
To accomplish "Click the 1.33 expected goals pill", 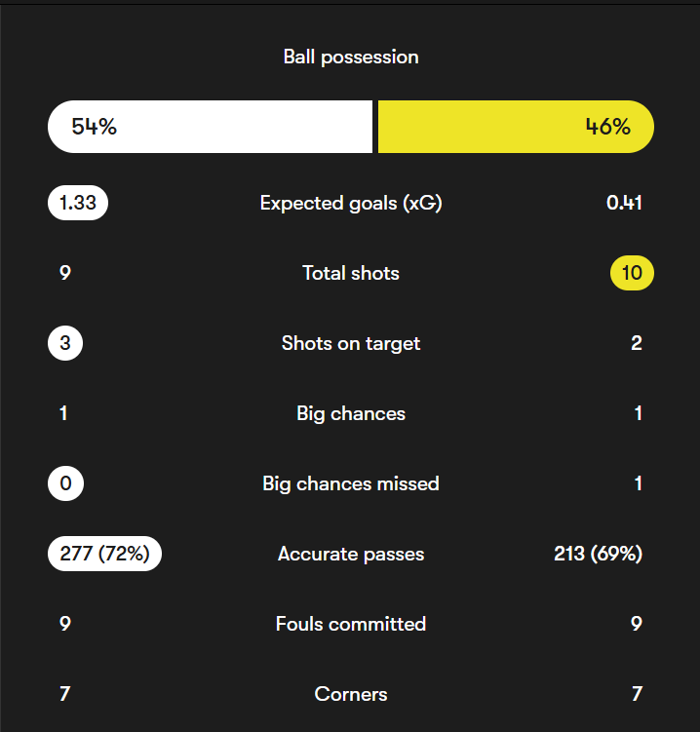I will [x=78, y=203].
